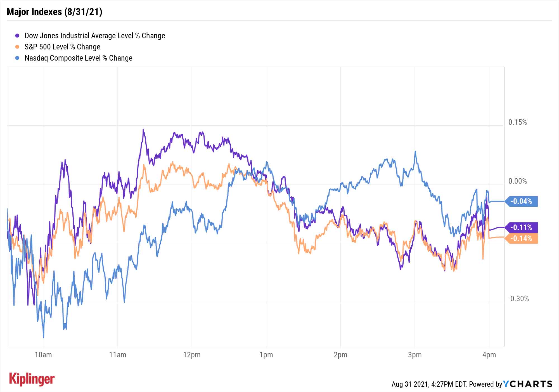Click the 10am time axis label
559x392 pixels.
(43, 355)
